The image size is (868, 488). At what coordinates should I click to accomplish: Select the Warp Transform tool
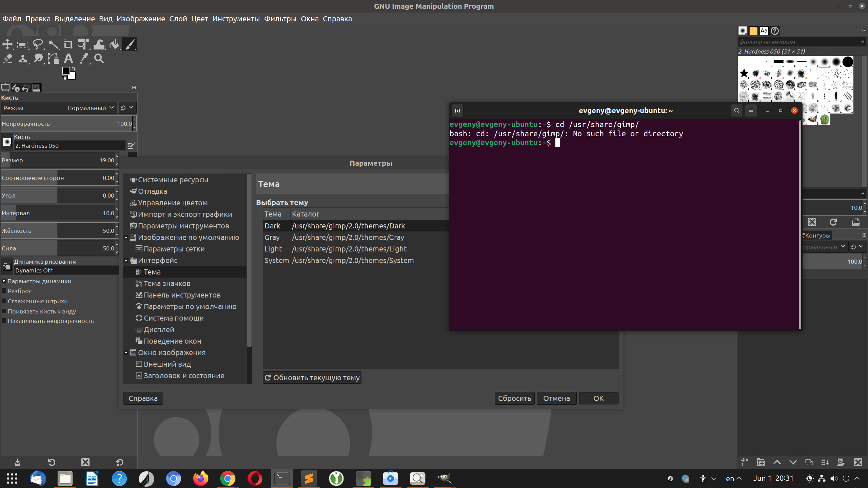tap(99, 44)
